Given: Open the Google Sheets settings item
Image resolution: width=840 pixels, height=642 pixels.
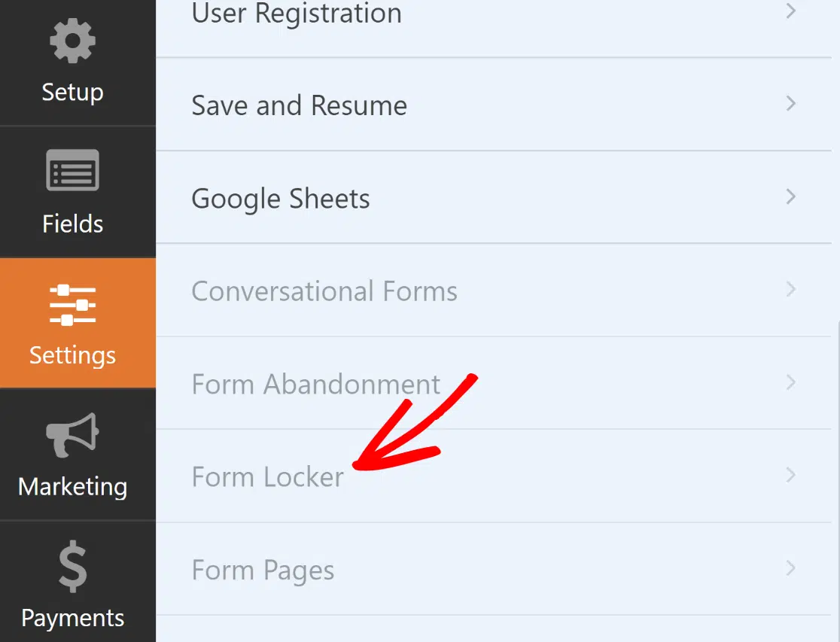Looking at the screenshot, I should point(494,197).
